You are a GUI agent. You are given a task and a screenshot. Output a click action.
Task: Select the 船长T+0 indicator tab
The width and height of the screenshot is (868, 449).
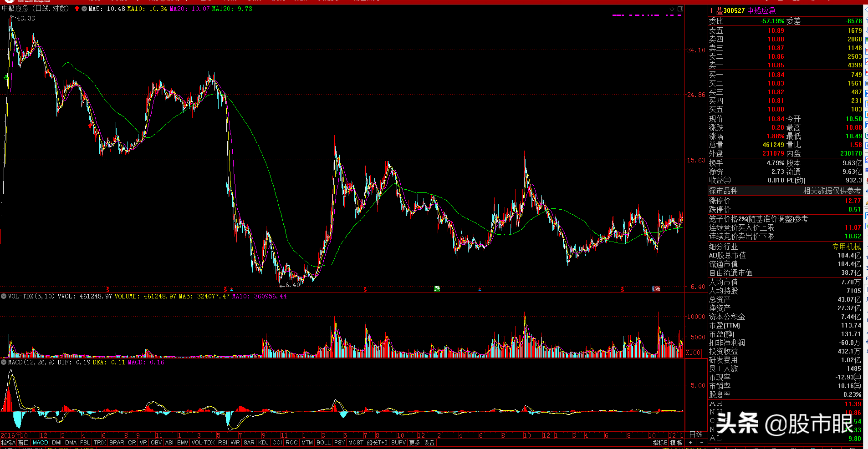point(378,443)
